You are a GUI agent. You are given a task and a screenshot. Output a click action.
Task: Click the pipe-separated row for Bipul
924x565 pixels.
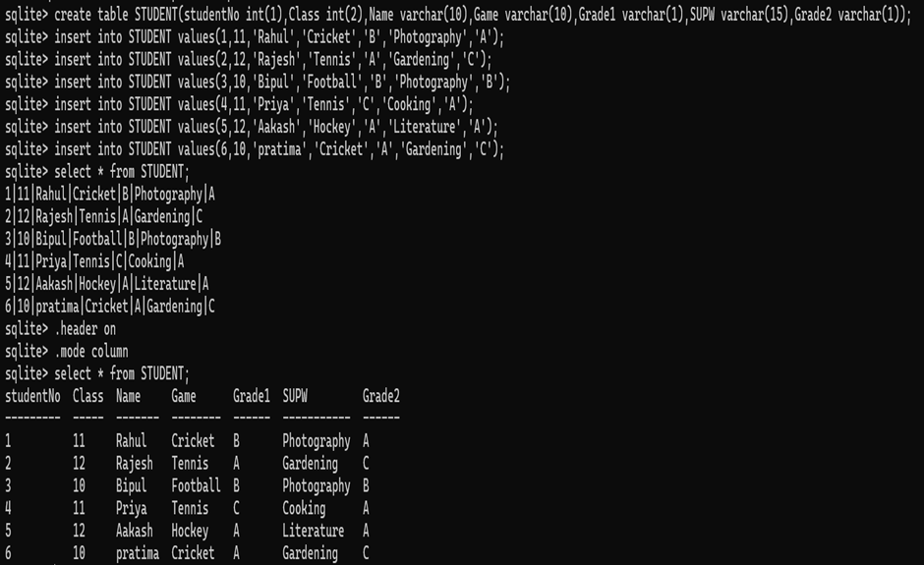click(x=113, y=239)
